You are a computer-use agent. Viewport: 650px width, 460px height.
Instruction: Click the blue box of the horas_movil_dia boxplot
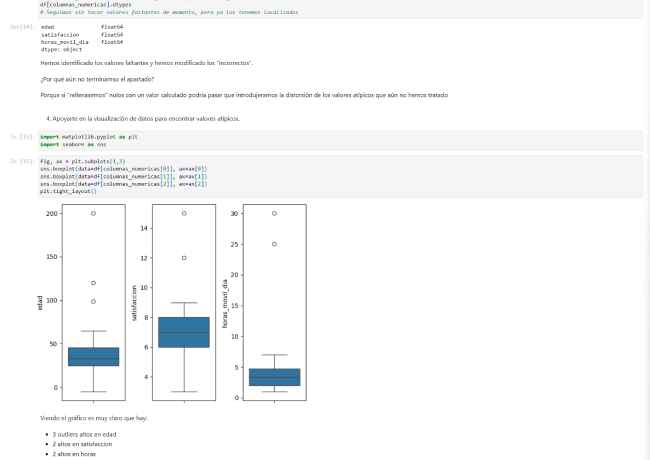pyautogui.click(x=274, y=377)
